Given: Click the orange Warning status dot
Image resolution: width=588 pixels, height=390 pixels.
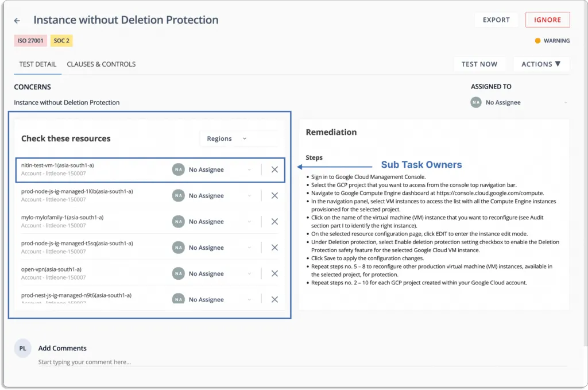Looking at the screenshot, I should coord(537,41).
